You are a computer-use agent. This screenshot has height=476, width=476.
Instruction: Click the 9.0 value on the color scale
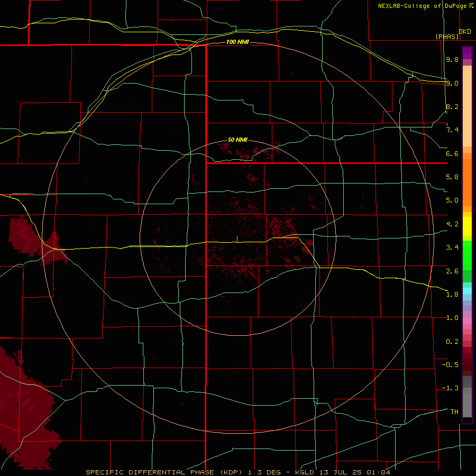pos(452,83)
